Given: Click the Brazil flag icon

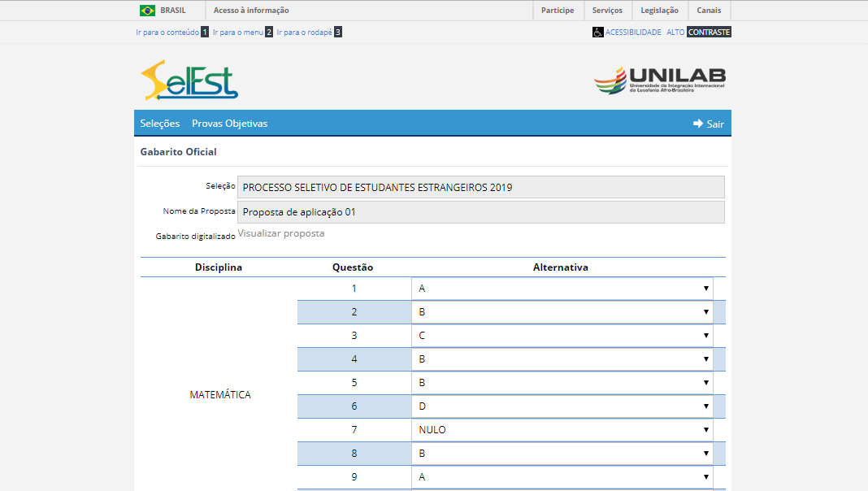Looking at the screenshot, I should pyautogui.click(x=147, y=11).
